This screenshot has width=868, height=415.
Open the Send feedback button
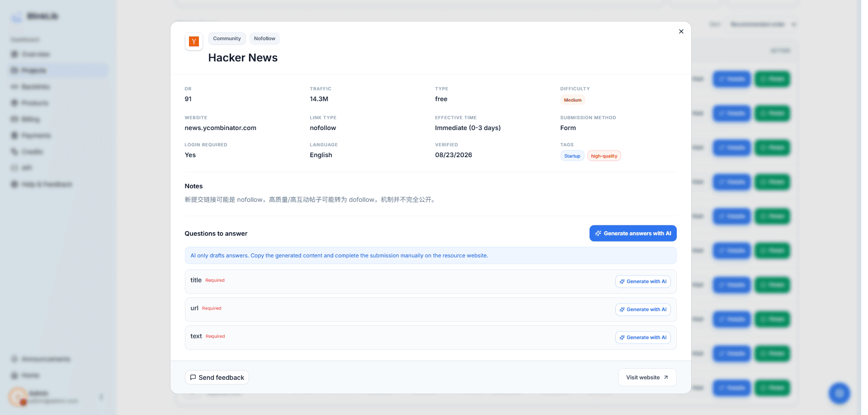pyautogui.click(x=217, y=378)
